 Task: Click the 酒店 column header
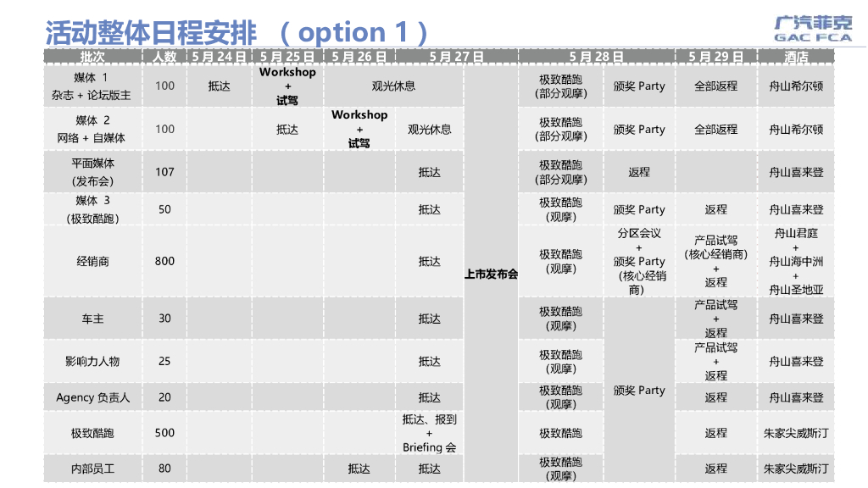(796, 57)
